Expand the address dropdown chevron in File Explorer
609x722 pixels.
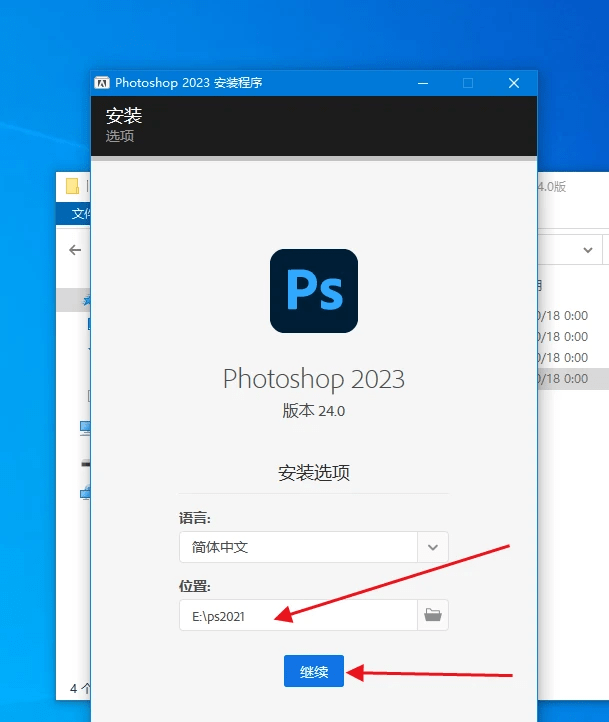point(588,250)
